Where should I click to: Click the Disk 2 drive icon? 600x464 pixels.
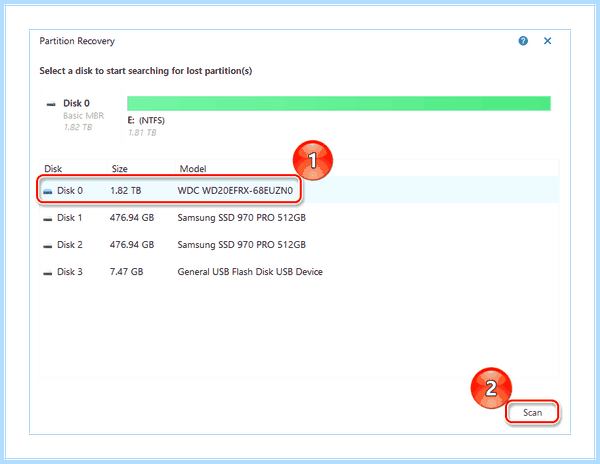coord(47,246)
